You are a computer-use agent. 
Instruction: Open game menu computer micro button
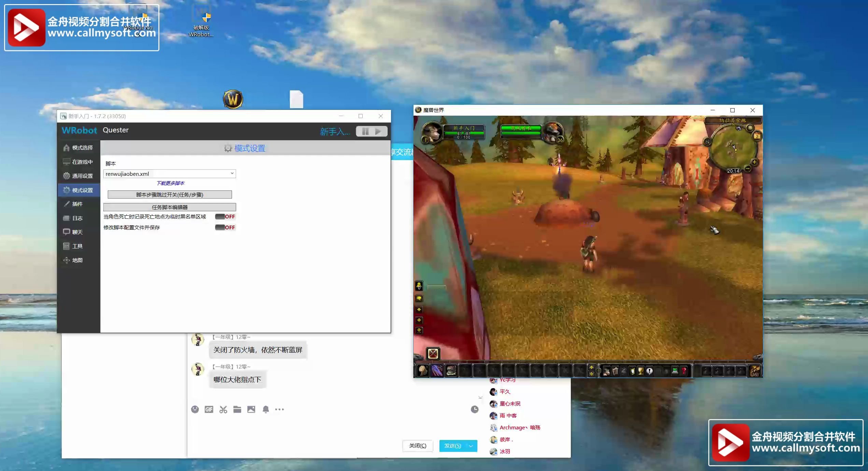point(675,371)
